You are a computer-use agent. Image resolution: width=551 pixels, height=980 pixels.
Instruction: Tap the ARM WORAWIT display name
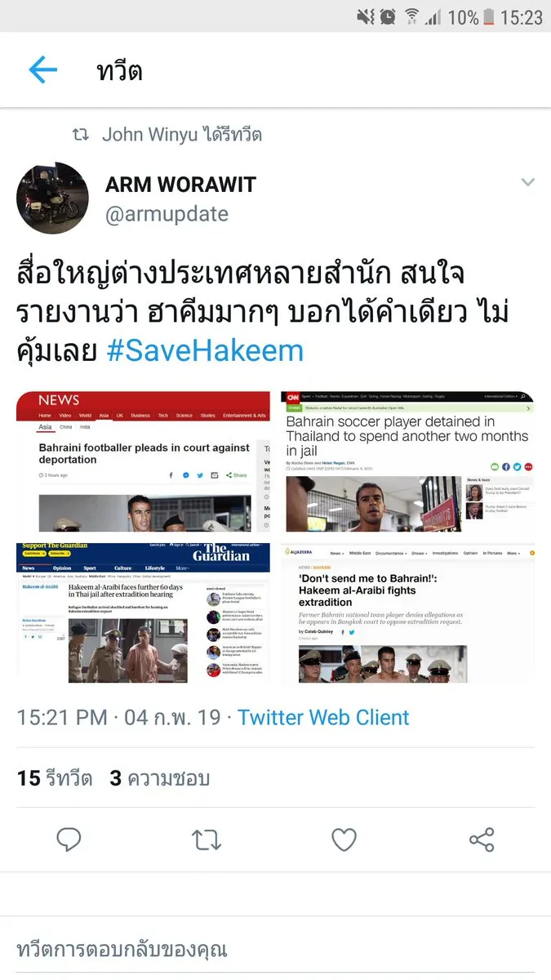click(180, 184)
